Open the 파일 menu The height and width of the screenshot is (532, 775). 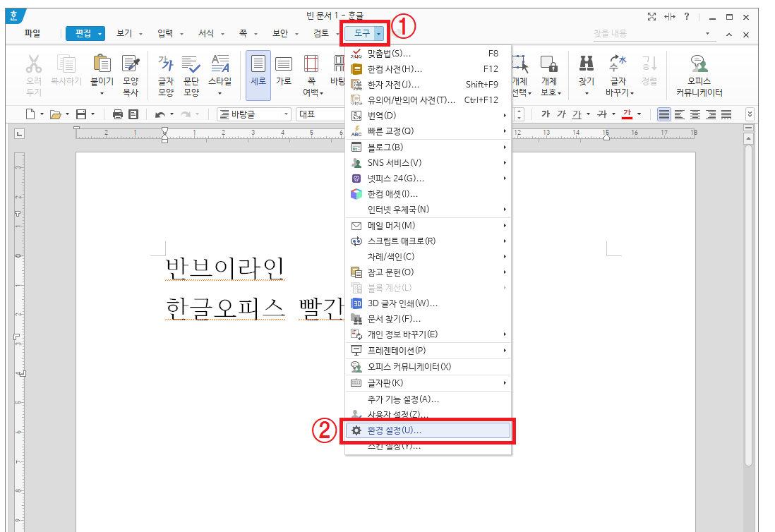[32, 34]
